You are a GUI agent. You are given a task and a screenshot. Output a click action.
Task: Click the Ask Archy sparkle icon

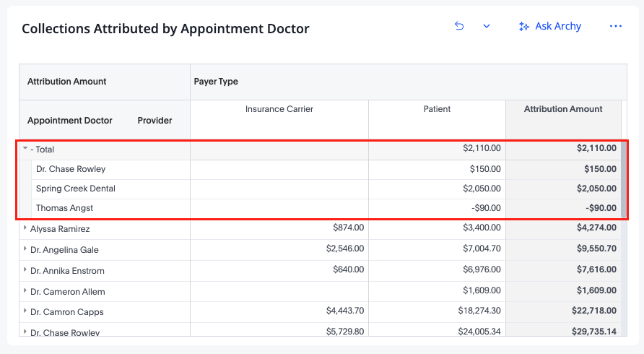point(523,26)
